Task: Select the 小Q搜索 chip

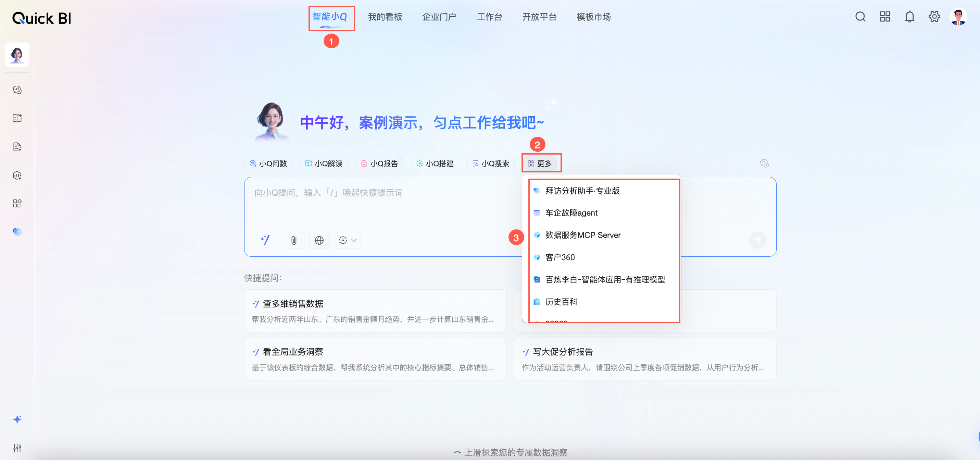Action: coord(490,164)
